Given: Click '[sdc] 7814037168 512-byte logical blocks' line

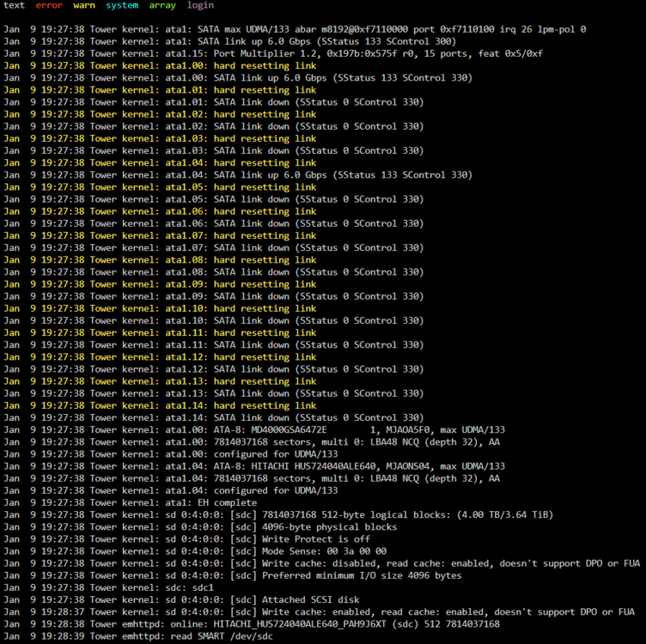Looking at the screenshot, I should (x=278, y=515).
